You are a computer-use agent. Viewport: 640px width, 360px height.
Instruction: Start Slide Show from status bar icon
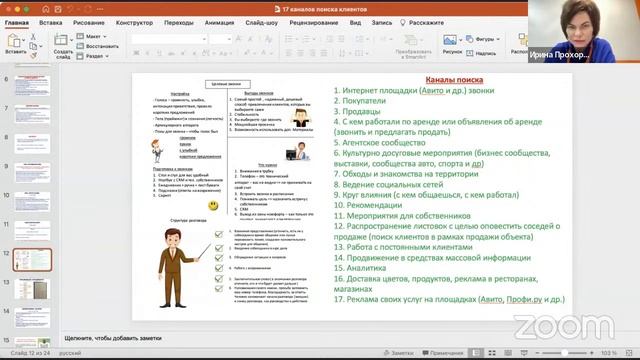tap(524, 353)
